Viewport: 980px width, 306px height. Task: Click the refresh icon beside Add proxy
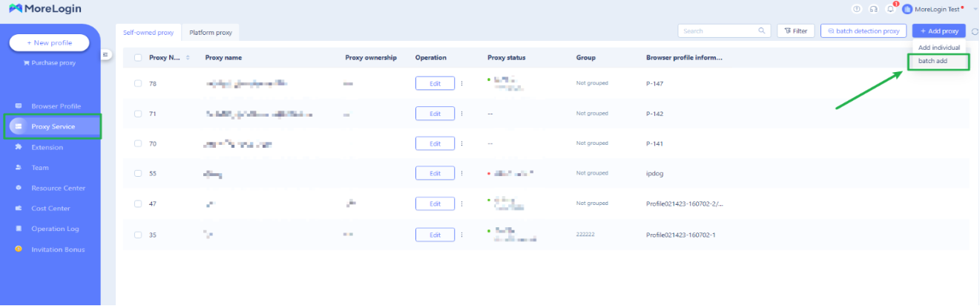pyautogui.click(x=974, y=31)
